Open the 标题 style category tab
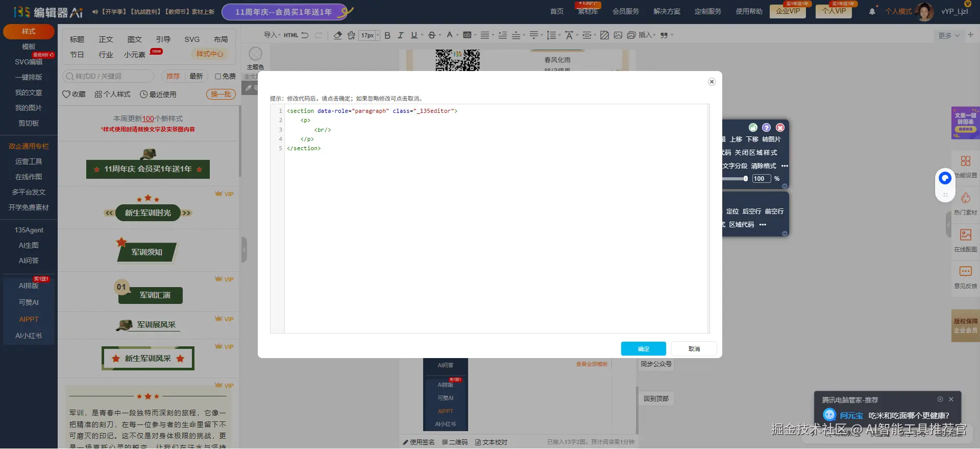 [x=77, y=39]
